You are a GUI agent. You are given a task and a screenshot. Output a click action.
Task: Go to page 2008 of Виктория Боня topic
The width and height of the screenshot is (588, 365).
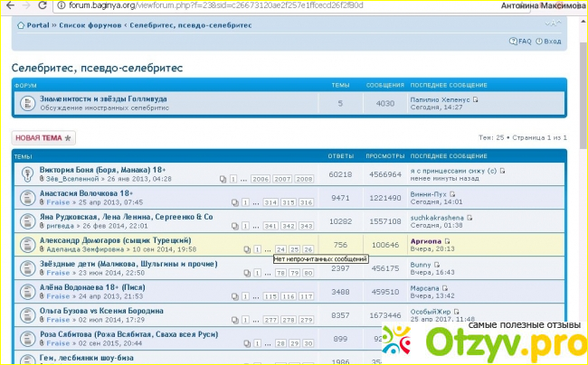coord(305,179)
